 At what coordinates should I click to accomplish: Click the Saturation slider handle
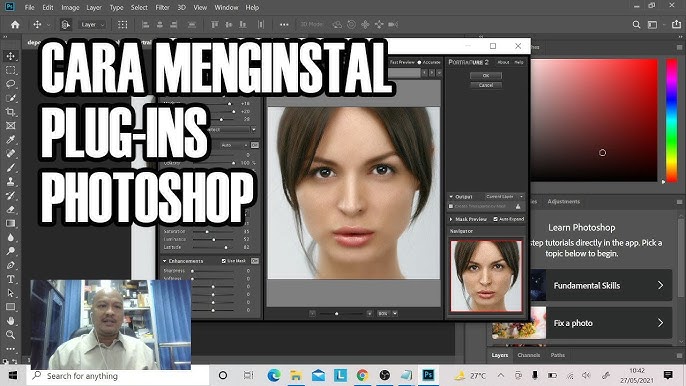click(207, 232)
